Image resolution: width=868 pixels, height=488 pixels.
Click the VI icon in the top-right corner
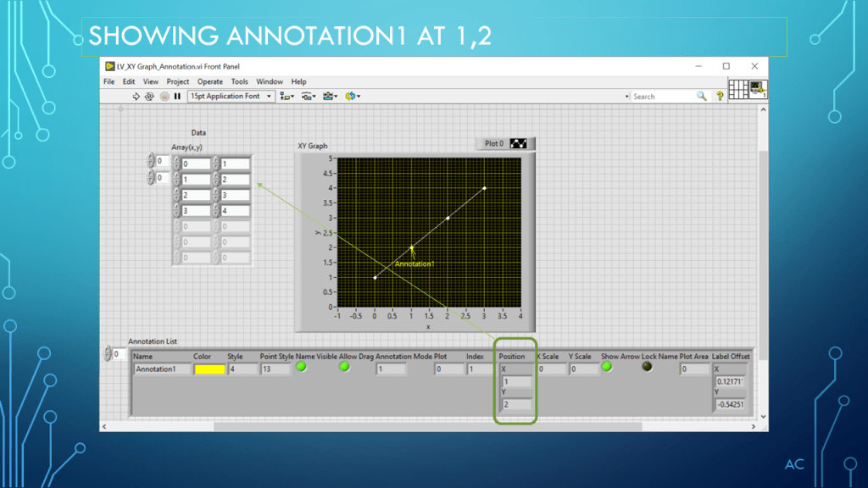click(x=759, y=89)
